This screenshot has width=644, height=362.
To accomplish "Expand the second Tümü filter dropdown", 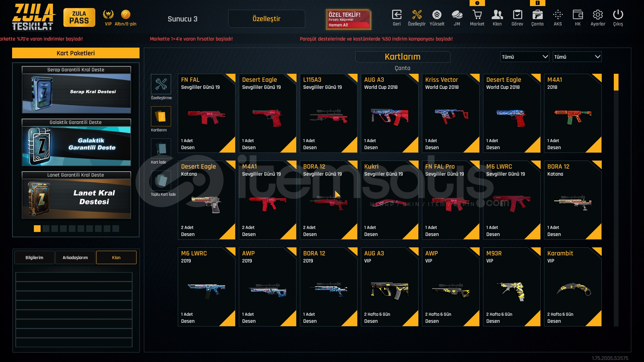I will [x=577, y=57].
